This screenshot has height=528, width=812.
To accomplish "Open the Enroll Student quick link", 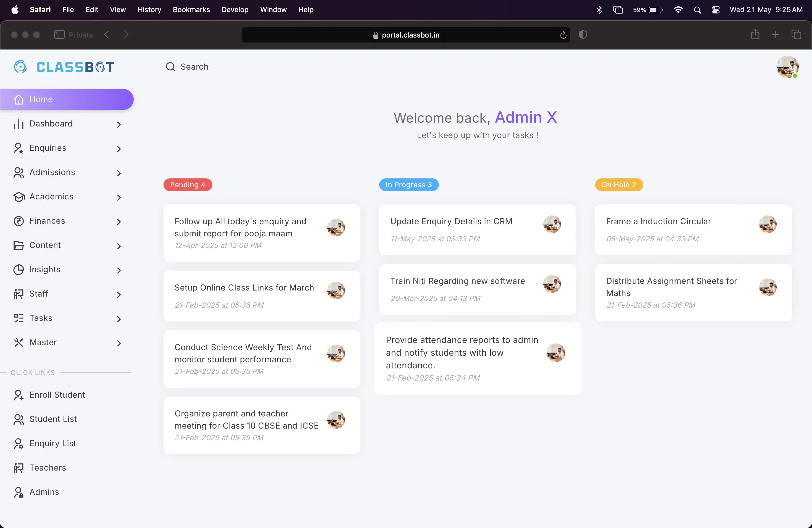I will (x=57, y=395).
